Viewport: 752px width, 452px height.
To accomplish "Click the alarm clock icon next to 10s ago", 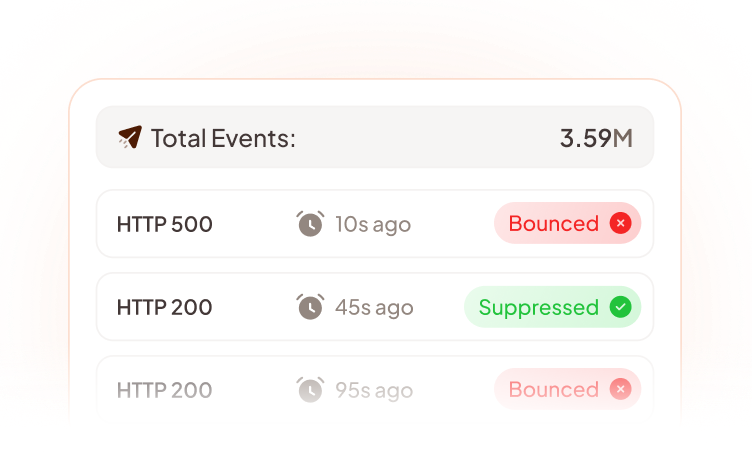I will 310,224.
